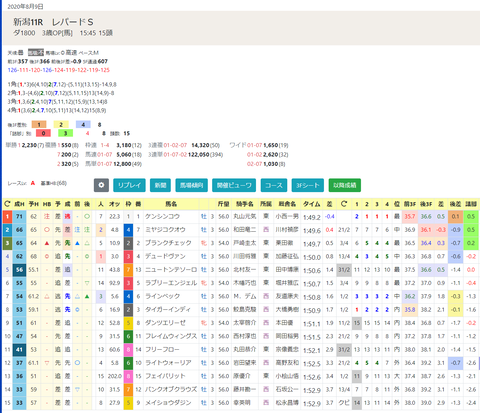Play the リプレイ race replay
This screenshot has height=413, width=480.
coord(129,185)
